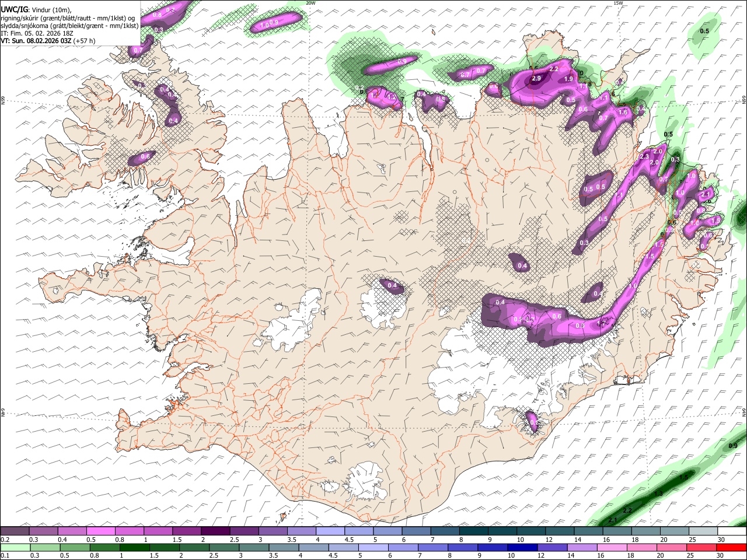Click darkest green rain swatch between 1 and 1.5
The height and width of the screenshot is (560, 747).
[x=134, y=548]
